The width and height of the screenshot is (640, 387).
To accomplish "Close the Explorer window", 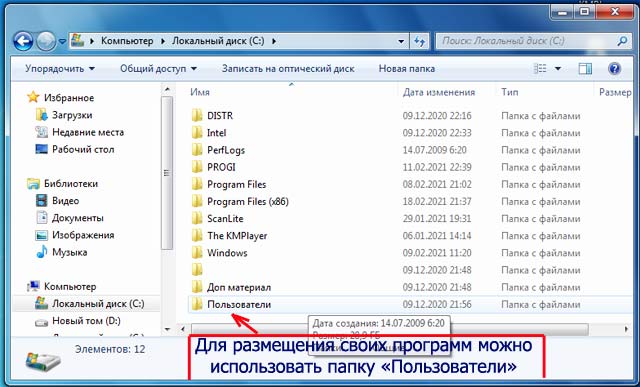I will [x=616, y=11].
